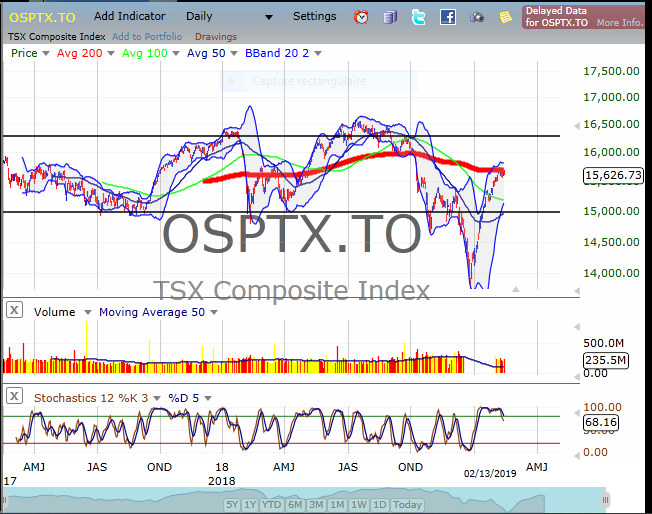The height and width of the screenshot is (514, 652).
Task: Click the OSPTX.TO ticker symbol
Action: [x=42, y=17]
